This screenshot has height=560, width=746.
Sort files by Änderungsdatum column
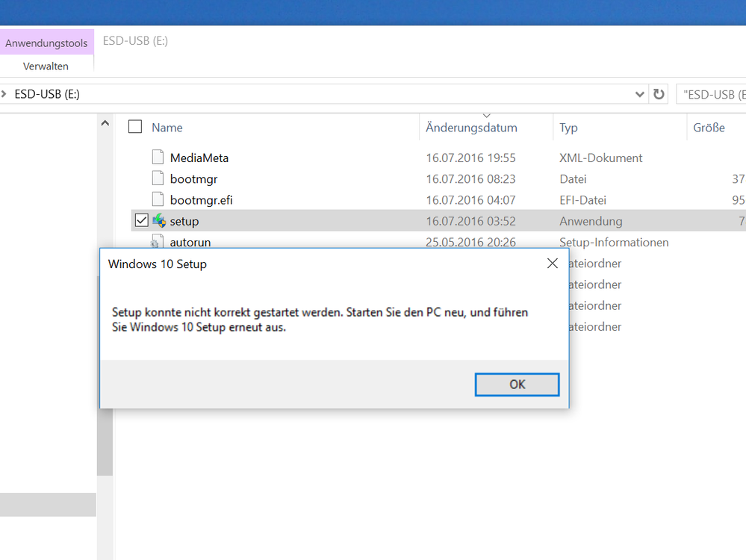[471, 128]
